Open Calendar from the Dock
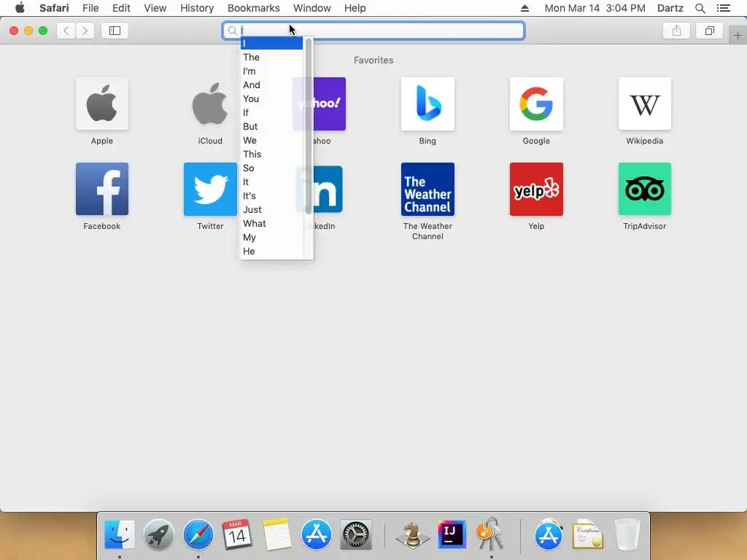 [237, 534]
